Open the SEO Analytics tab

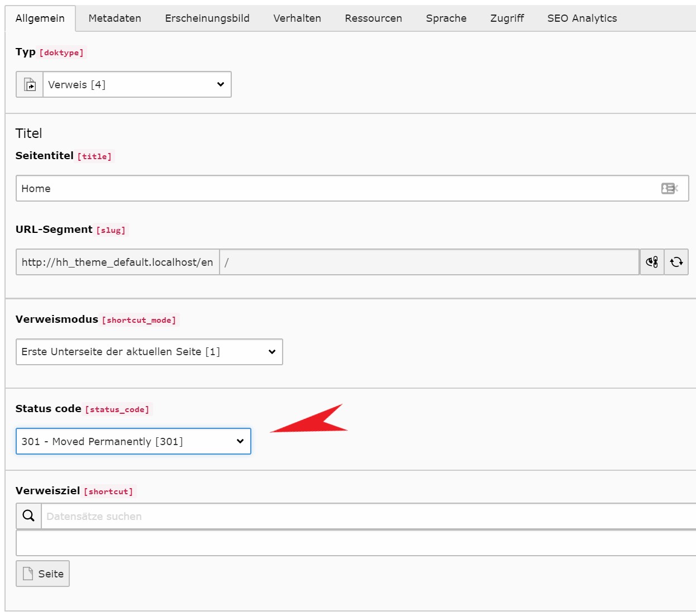(582, 18)
